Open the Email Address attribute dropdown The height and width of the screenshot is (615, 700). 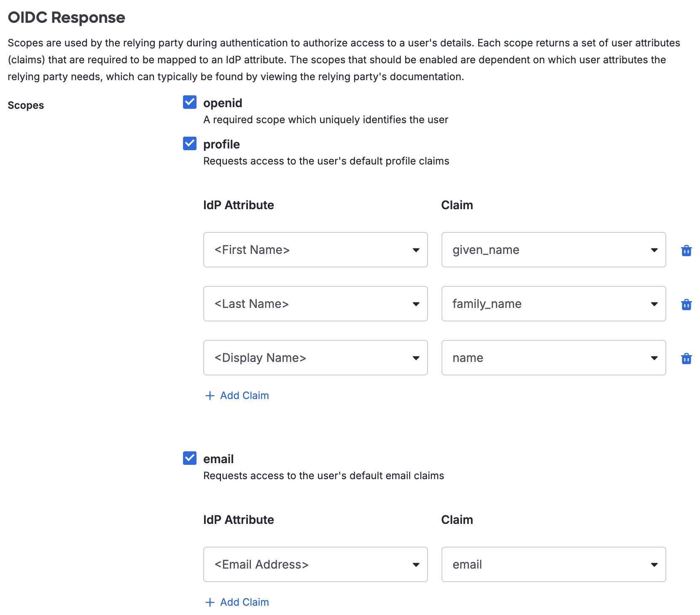point(416,564)
